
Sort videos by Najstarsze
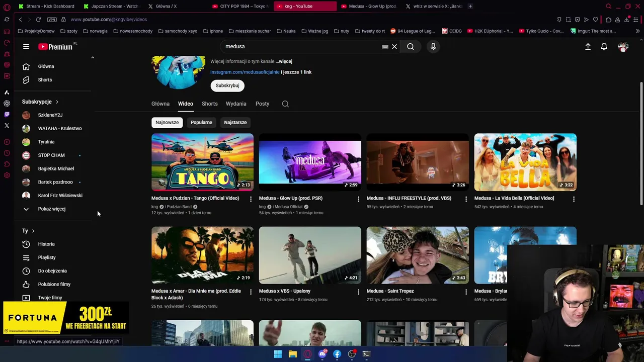[235, 123]
